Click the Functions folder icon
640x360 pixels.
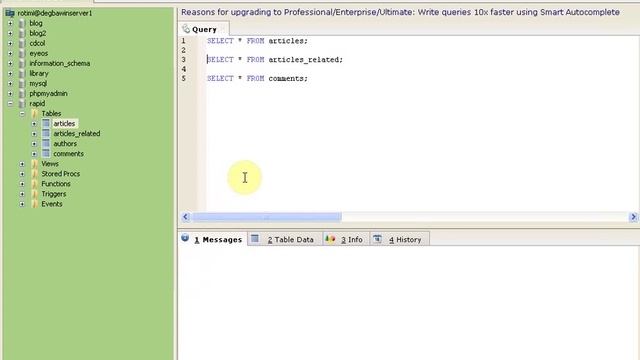point(35,184)
